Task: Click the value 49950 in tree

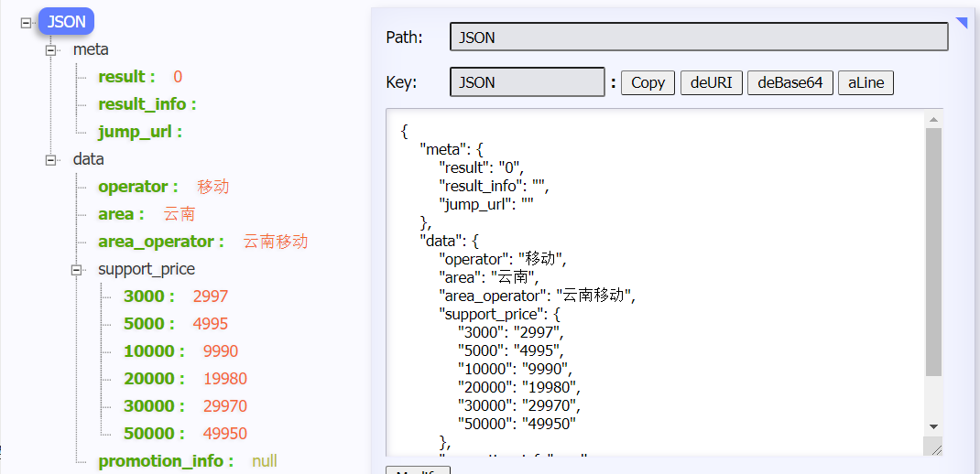Action: pos(225,434)
